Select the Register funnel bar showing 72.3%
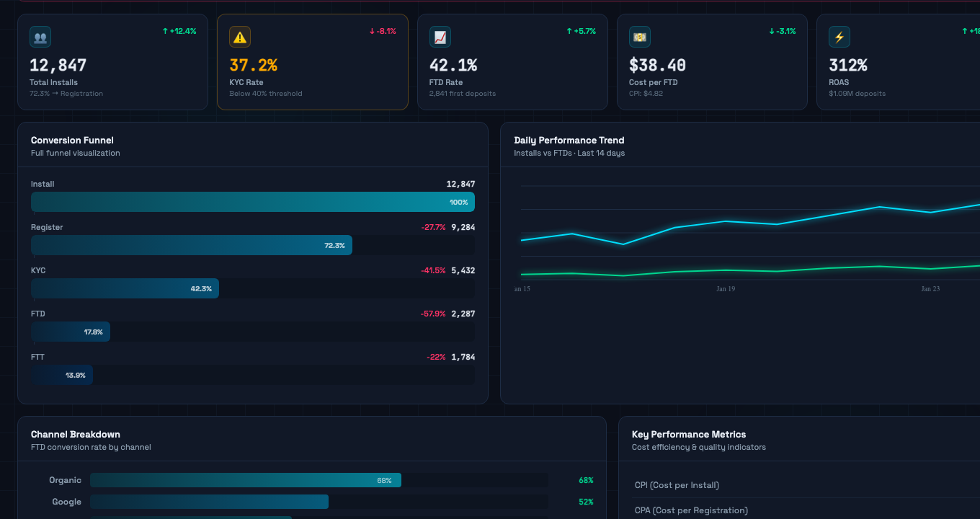 click(x=192, y=245)
